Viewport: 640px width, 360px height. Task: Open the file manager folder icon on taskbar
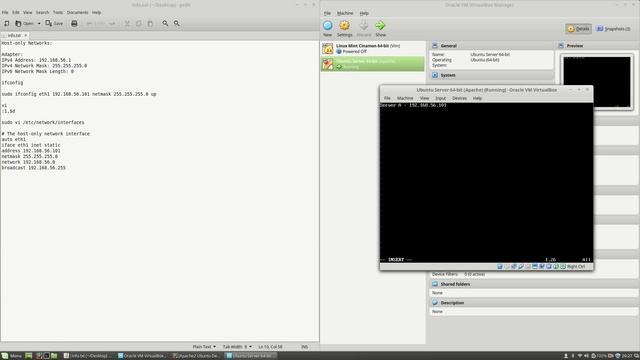click(x=54, y=356)
